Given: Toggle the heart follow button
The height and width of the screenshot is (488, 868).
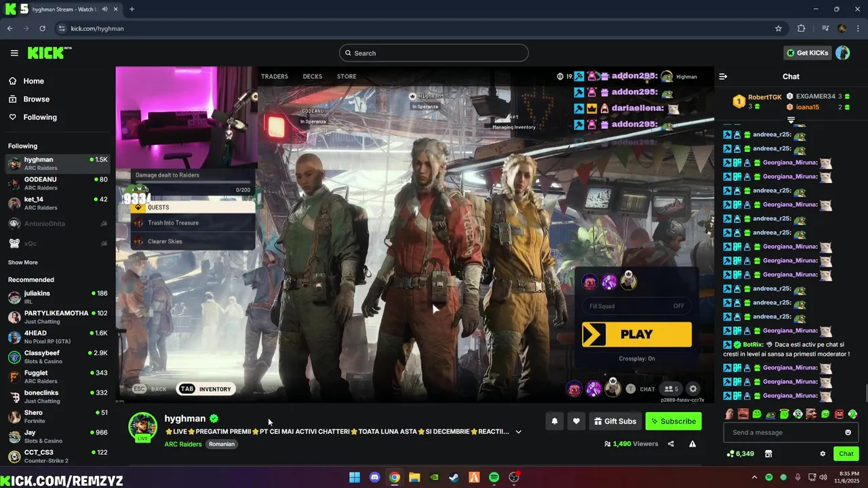Looking at the screenshot, I should point(576,421).
